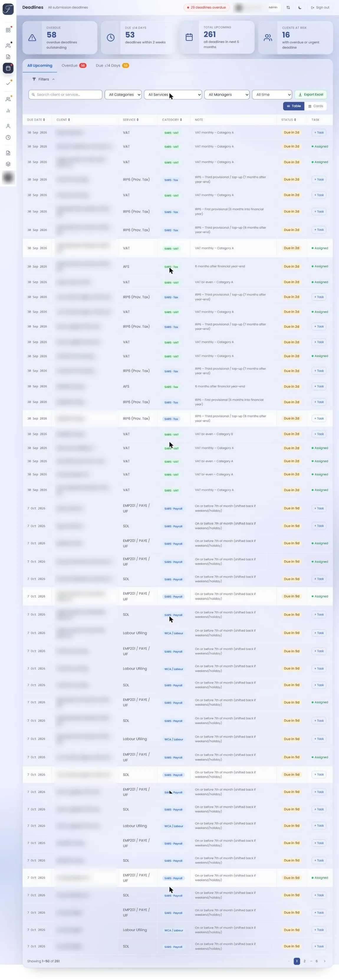
Task: Click the TASK column header
Action: coord(315,120)
